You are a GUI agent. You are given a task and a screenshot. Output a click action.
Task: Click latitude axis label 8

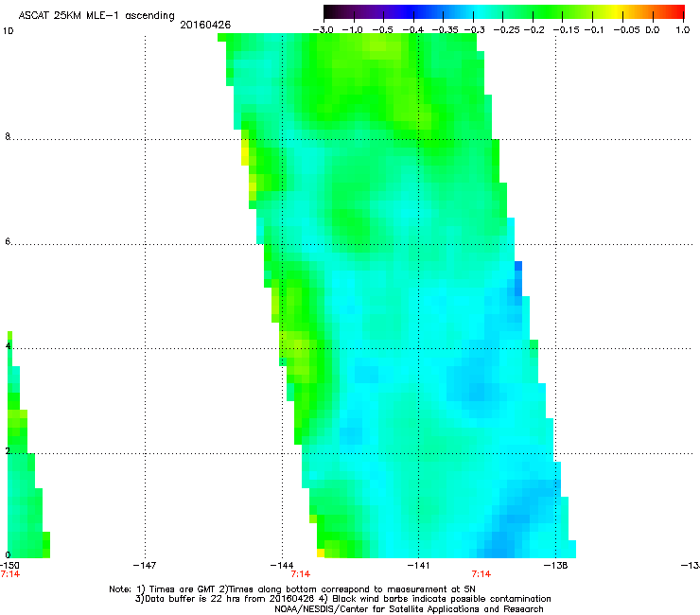8,136
